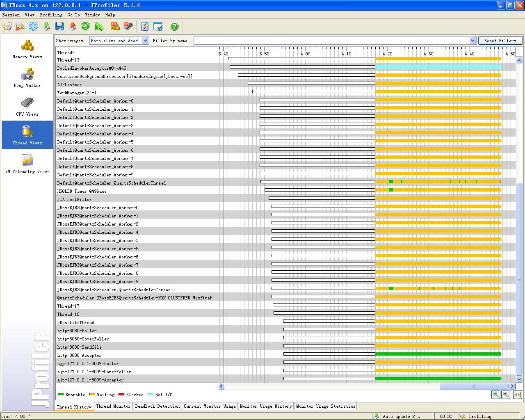The height and width of the screenshot is (420, 525).
Task: Click the Reset Filters button
Action: [x=500, y=41]
